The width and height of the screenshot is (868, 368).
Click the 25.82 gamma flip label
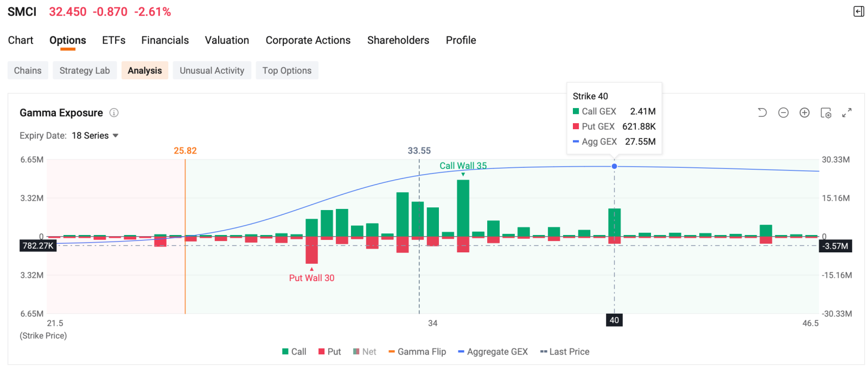pos(185,151)
